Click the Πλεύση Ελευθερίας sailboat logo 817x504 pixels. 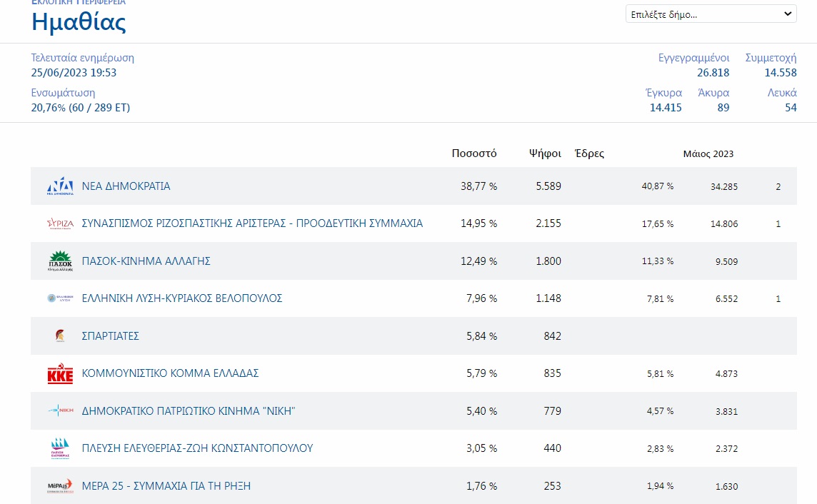tap(60, 448)
